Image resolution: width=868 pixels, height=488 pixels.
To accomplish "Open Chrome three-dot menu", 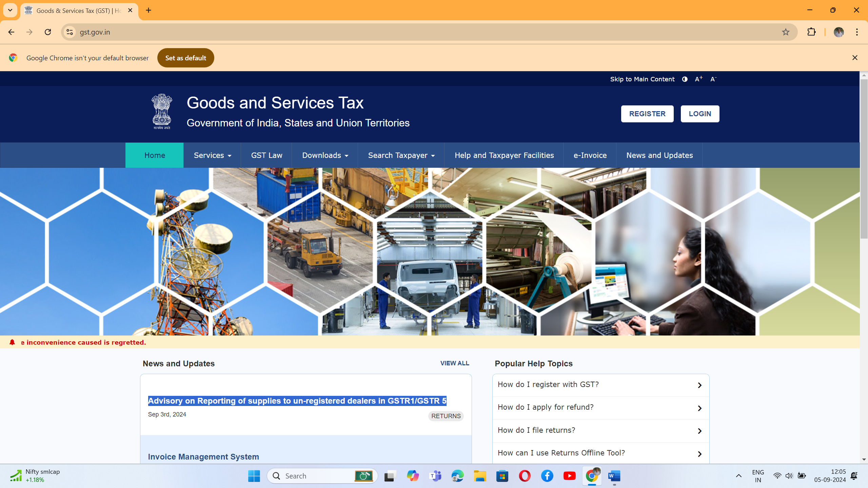I will [857, 32].
